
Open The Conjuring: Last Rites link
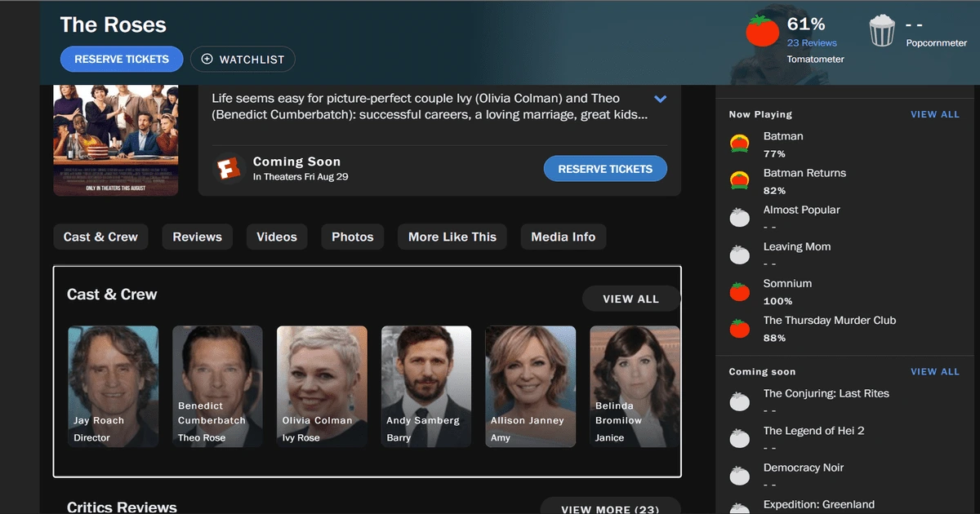pos(826,393)
